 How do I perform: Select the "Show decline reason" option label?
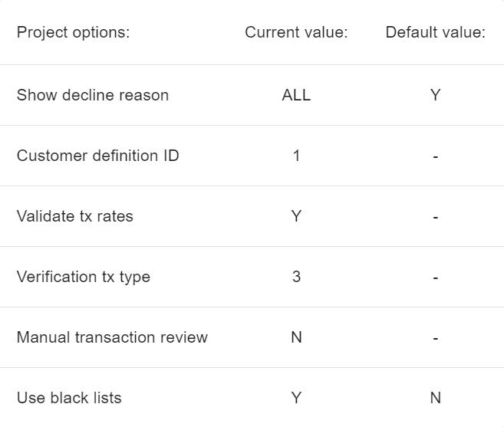[x=93, y=95]
